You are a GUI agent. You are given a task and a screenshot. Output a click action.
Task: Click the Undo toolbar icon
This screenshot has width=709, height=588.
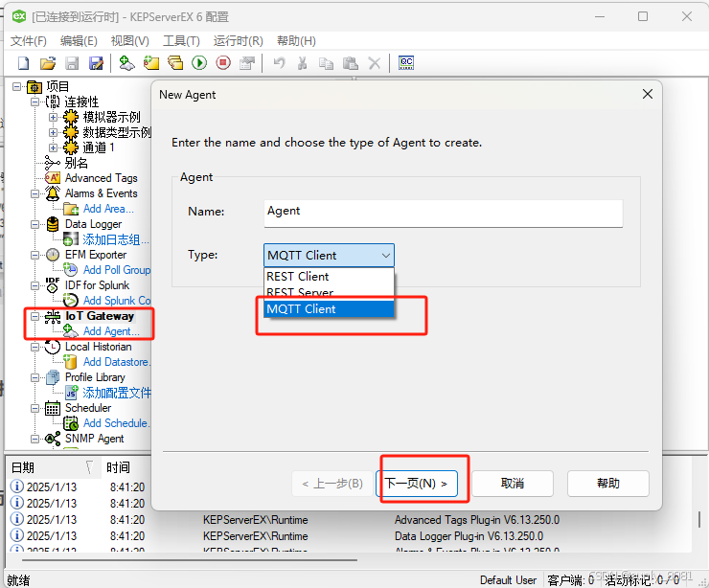[280, 63]
